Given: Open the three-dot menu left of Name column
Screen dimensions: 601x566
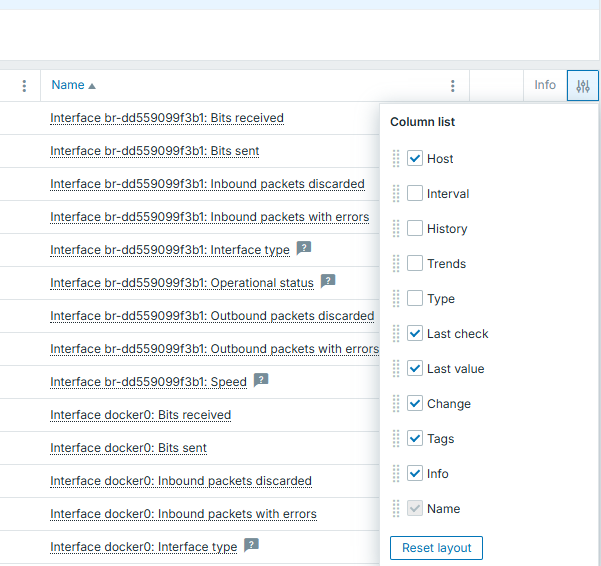Looking at the screenshot, I should click(25, 86).
